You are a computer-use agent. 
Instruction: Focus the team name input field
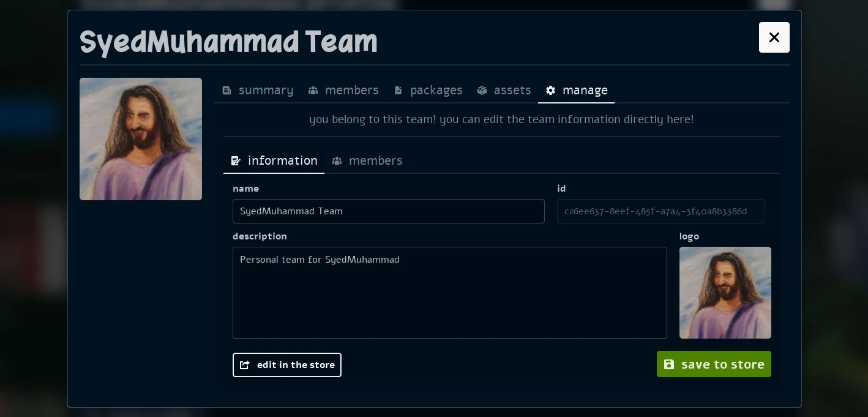pyautogui.click(x=388, y=211)
